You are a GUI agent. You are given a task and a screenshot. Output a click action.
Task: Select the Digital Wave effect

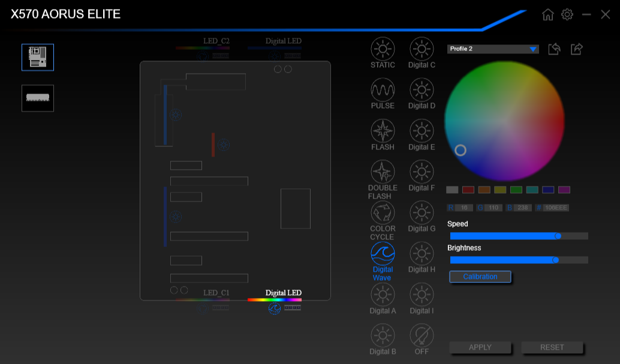pos(383,261)
